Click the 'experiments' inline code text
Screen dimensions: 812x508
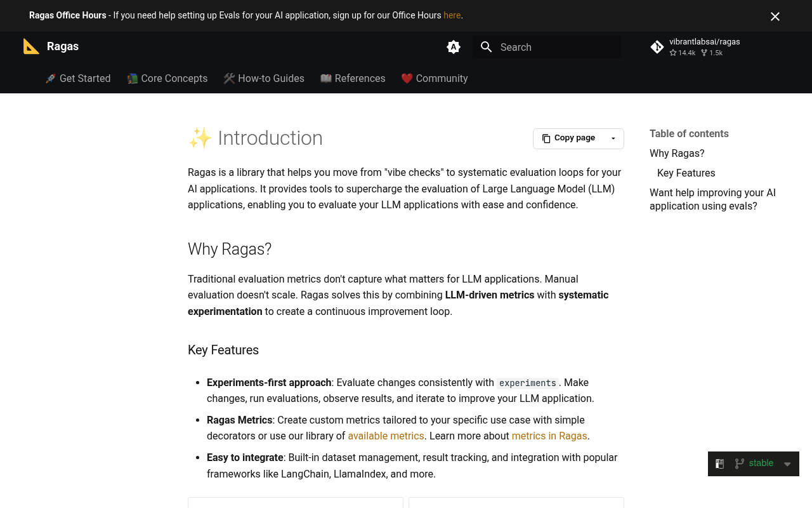pyautogui.click(x=528, y=383)
